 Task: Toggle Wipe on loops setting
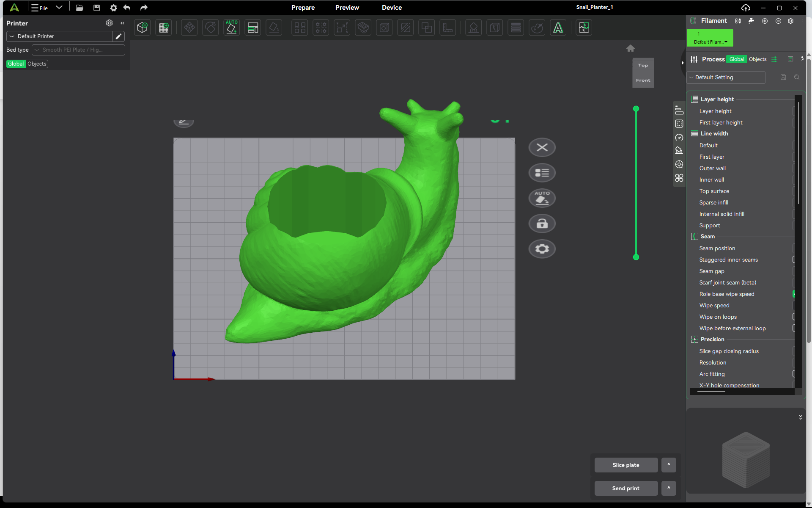(794, 317)
